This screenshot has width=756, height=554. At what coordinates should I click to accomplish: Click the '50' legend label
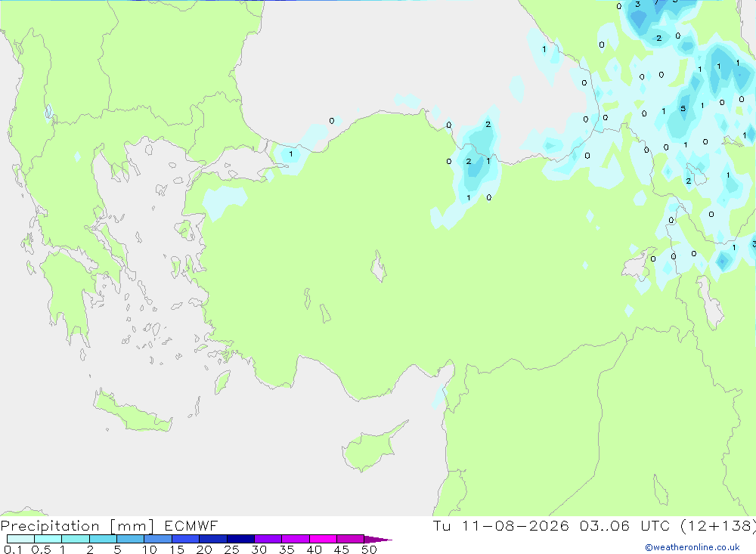tap(369, 549)
